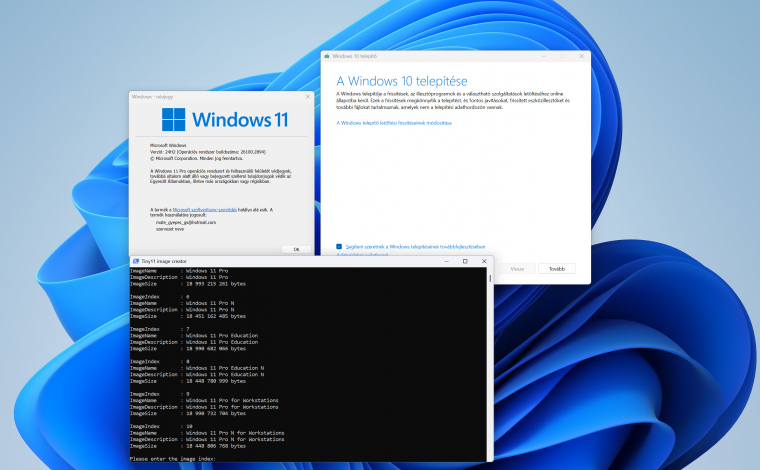Click the Tovább button in Windows 10 setup
The height and width of the screenshot is (470, 760).
coord(556,268)
